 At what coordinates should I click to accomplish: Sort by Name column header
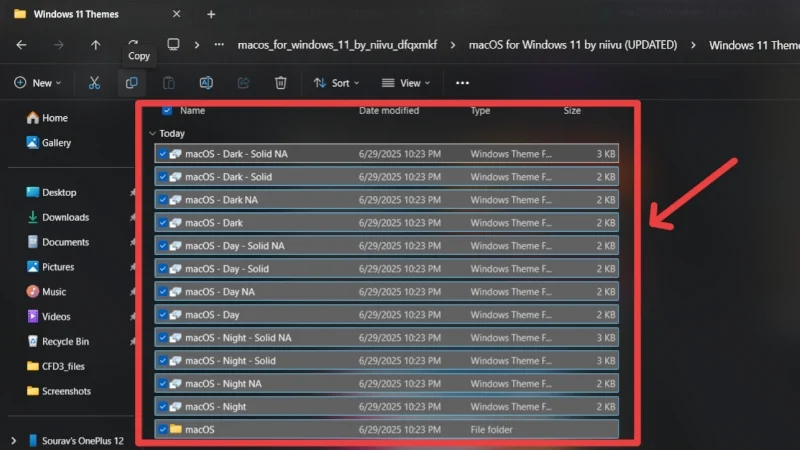tap(192, 110)
